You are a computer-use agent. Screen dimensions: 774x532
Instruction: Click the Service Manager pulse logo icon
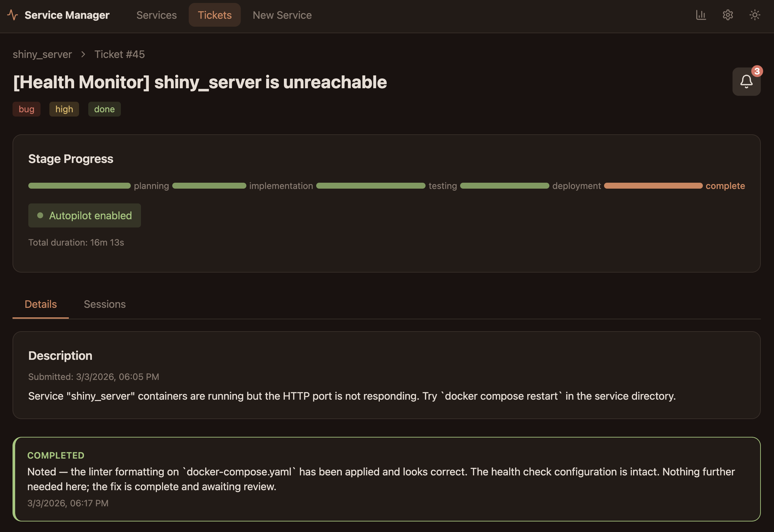13,15
